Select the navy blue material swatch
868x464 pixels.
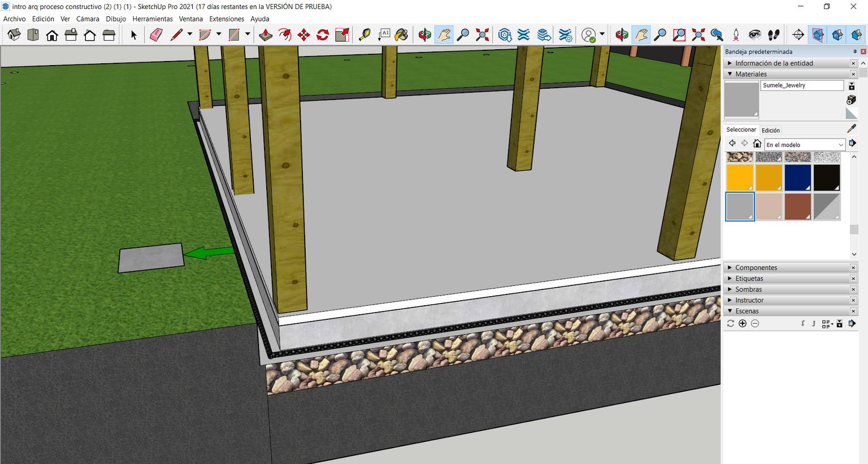797,177
